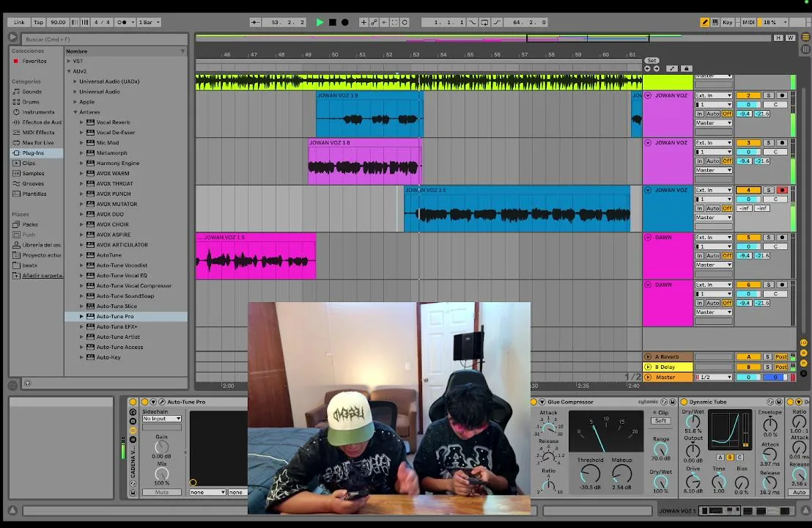Image resolution: width=812 pixels, height=528 pixels.
Task: Select Vocal Reverb plugin
Action: click(x=113, y=122)
